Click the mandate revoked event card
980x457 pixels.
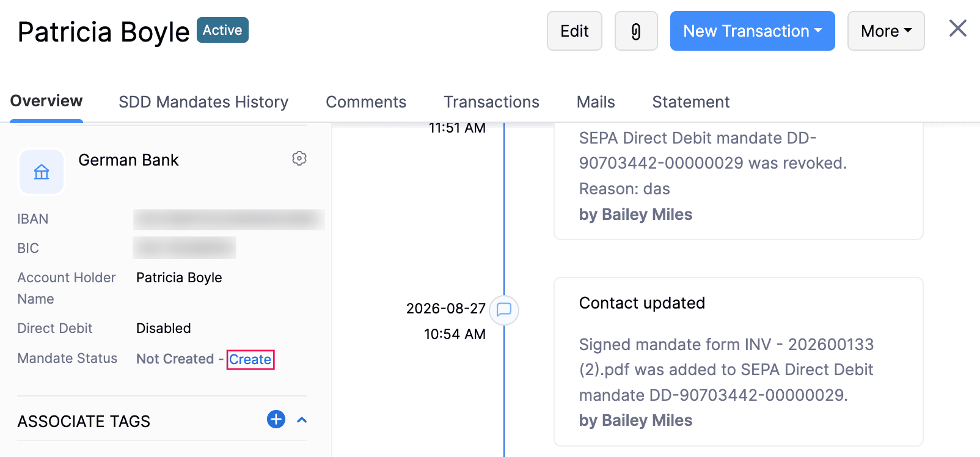point(738,180)
